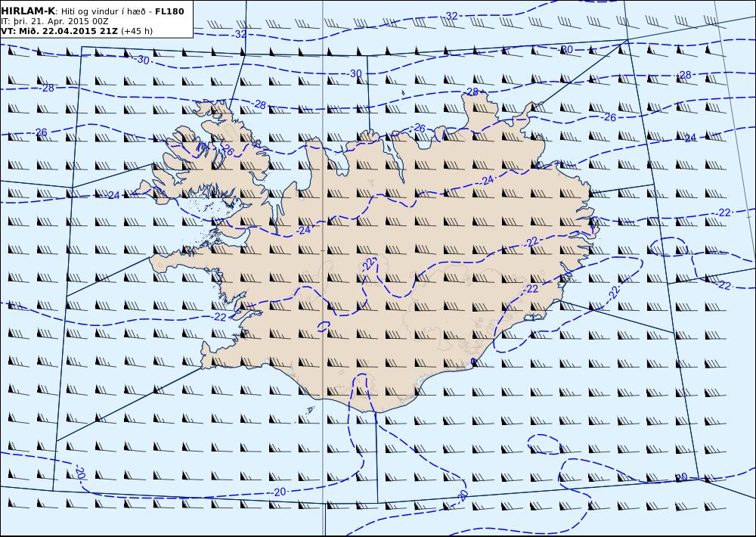Click the -32 label just right of the title box
This screenshot has width=756, height=537.
click(x=239, y=34)
